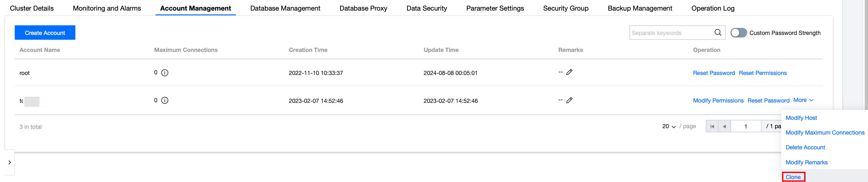The width and height of the screenshot is (868, 182).
Task: Click info icon beside root's maximum connections
Action: pos(165,73)
